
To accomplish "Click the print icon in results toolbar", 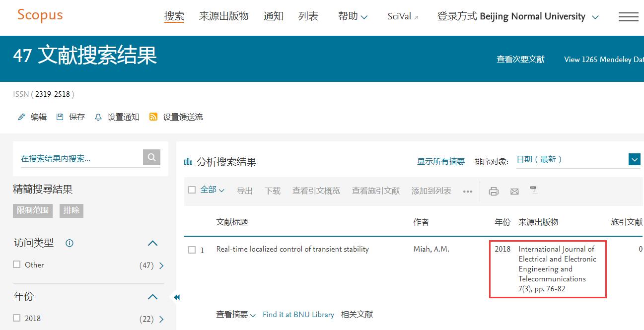I will (x=494, y=191).
